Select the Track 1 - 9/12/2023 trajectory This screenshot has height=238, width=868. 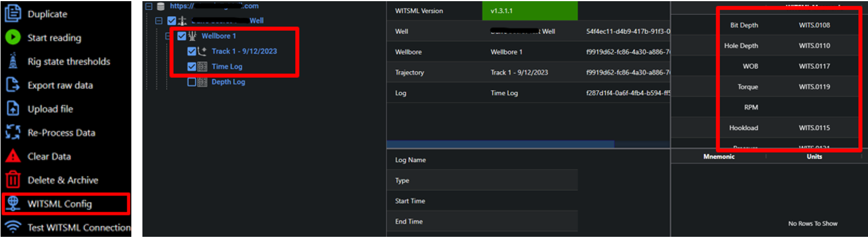(244, 51)
